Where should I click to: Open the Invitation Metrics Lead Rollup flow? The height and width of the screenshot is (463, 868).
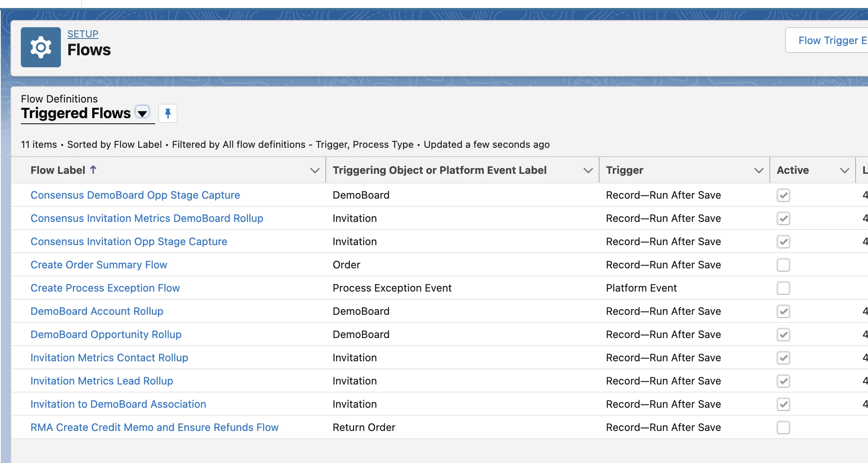tap(102, 381)
